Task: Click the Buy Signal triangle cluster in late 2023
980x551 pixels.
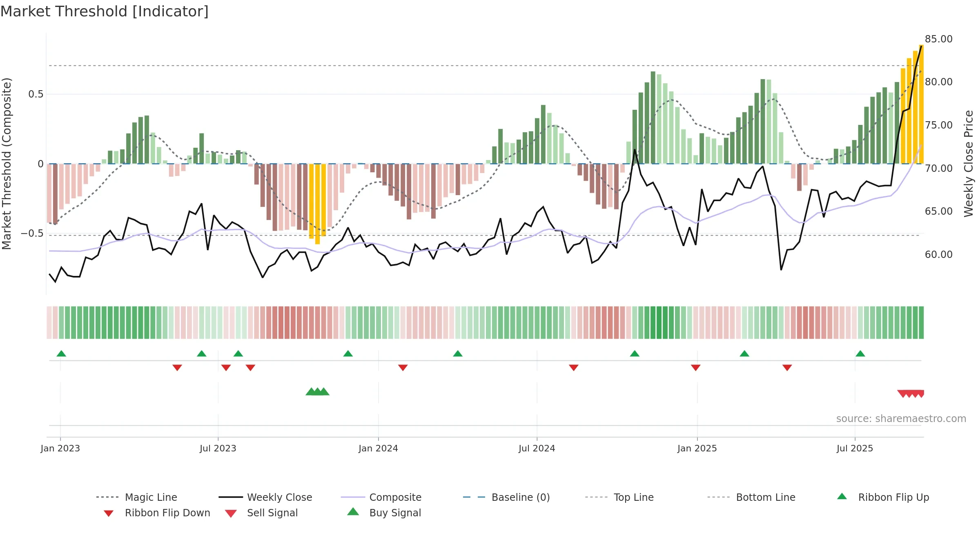Action: [x=317, y=391]
